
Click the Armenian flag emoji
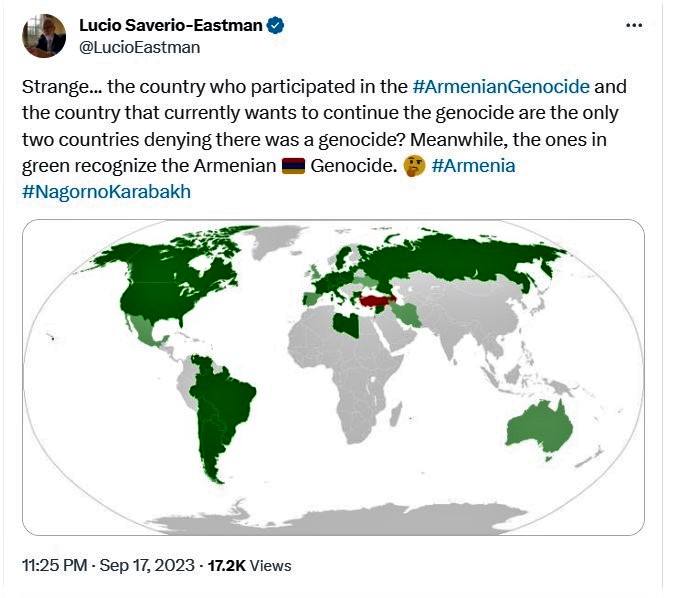pyautogui.click(x=292, y=165)
